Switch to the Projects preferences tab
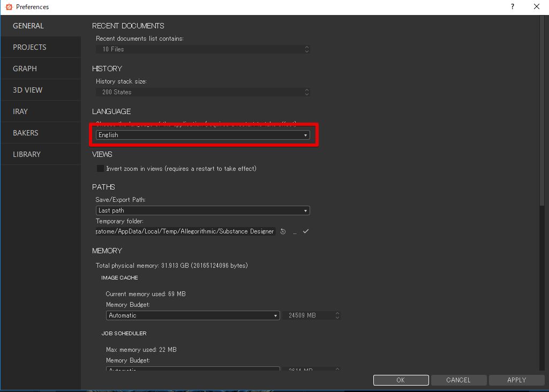Viewport: 549px width, 392px height. pos(41,47)
